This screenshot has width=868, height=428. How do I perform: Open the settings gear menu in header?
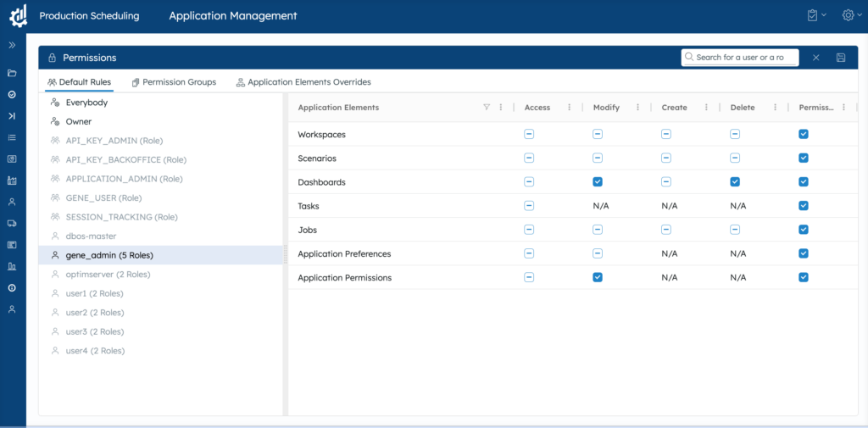[x=852, y=15]
